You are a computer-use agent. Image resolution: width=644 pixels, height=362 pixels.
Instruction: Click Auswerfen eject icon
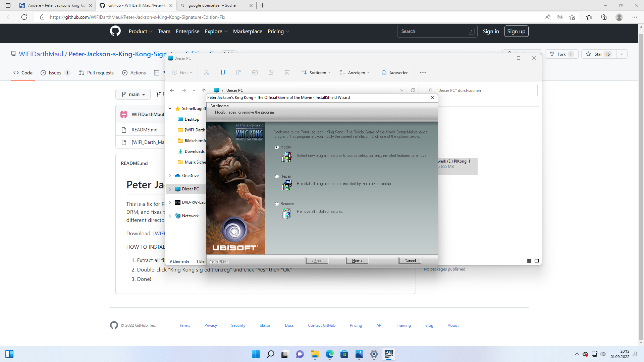384,72
